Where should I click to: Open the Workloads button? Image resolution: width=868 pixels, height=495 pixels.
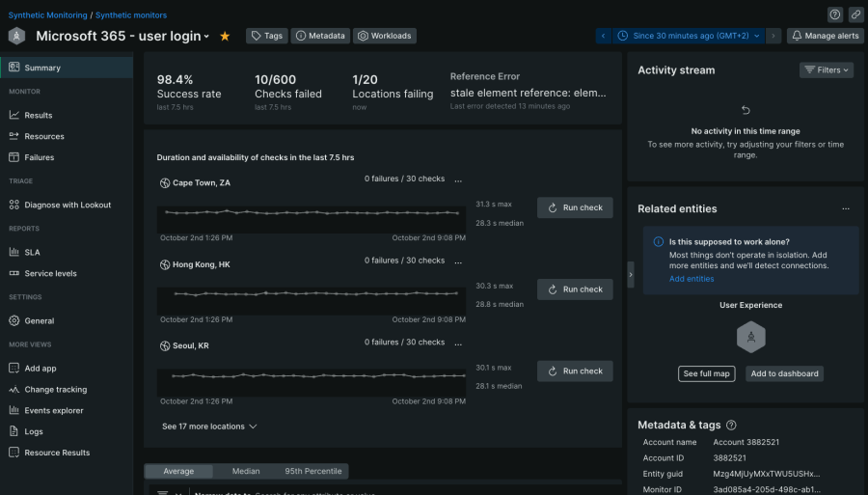point(385,36)
